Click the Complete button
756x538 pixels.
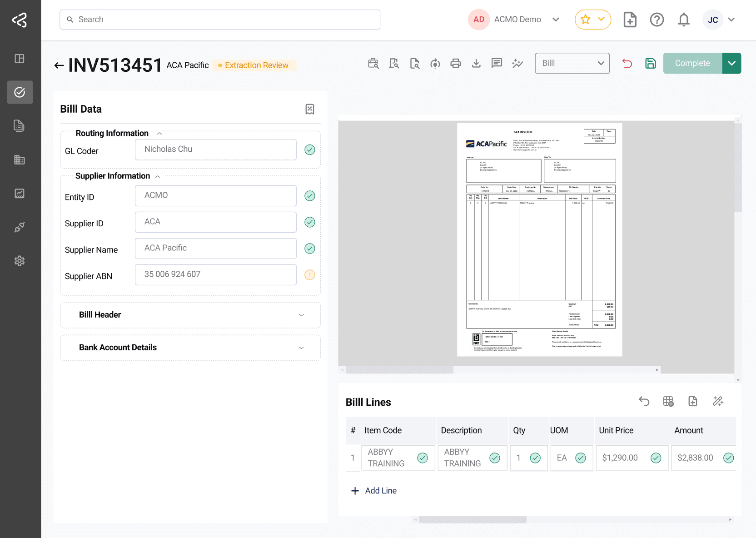tap(692, 63)
